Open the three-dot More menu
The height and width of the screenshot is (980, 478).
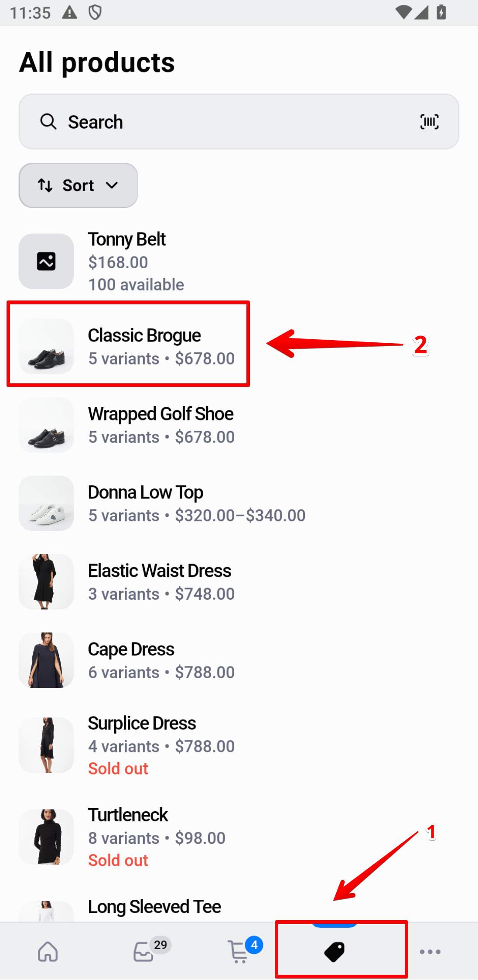(x=430, y=952)
